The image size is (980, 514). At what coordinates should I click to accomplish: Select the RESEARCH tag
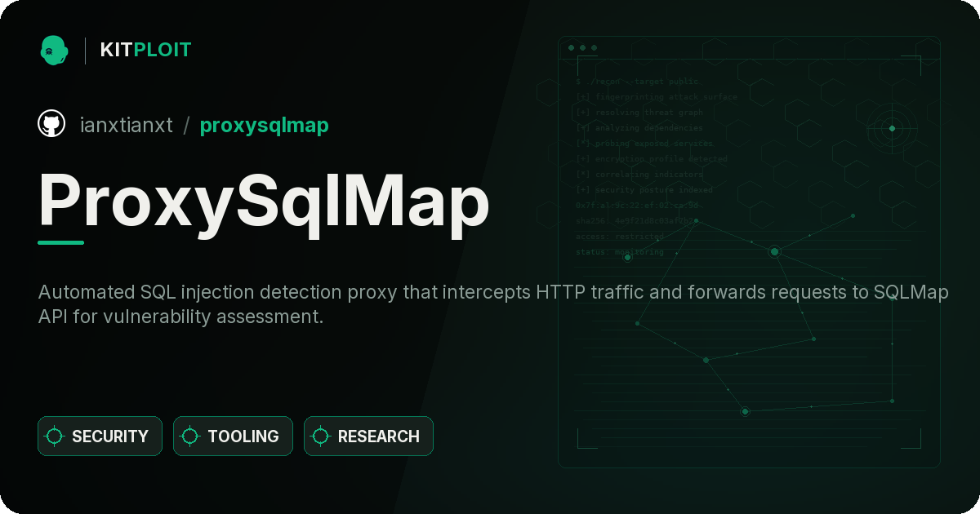368,436
